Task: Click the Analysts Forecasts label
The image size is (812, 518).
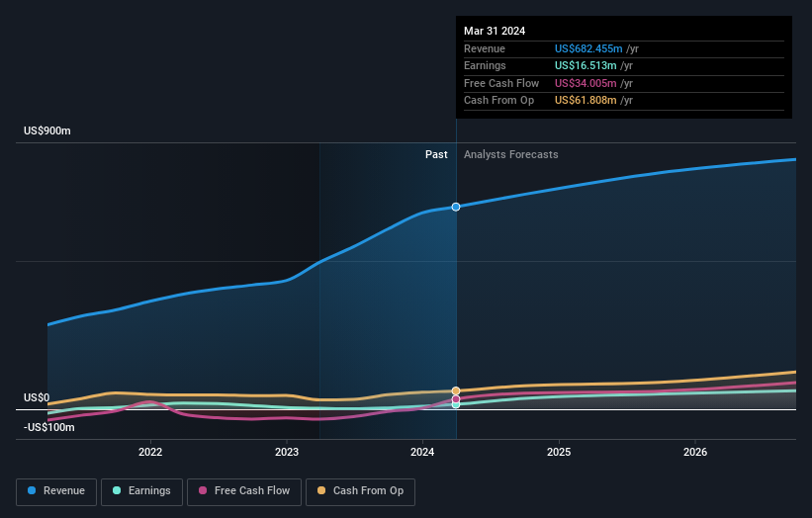Action: click(x=511, y=155)
